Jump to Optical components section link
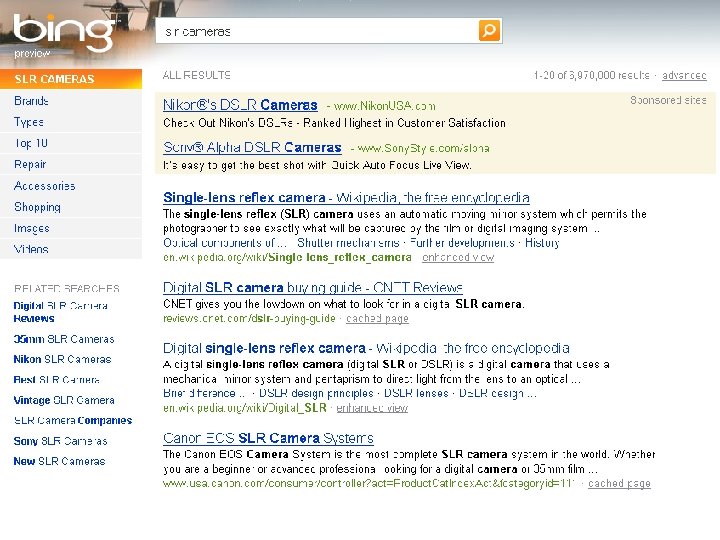The width and height of the screenshot is (720, 540). 225,242
